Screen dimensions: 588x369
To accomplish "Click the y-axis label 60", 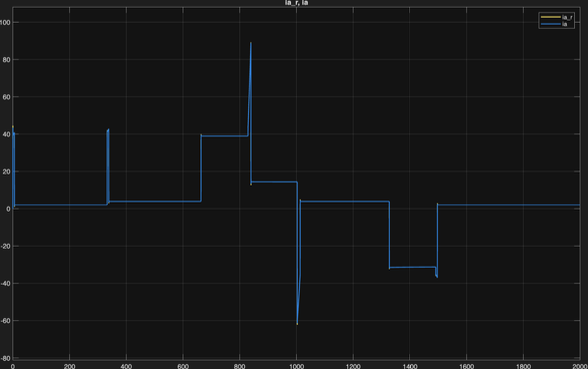I will click(5, 97).
